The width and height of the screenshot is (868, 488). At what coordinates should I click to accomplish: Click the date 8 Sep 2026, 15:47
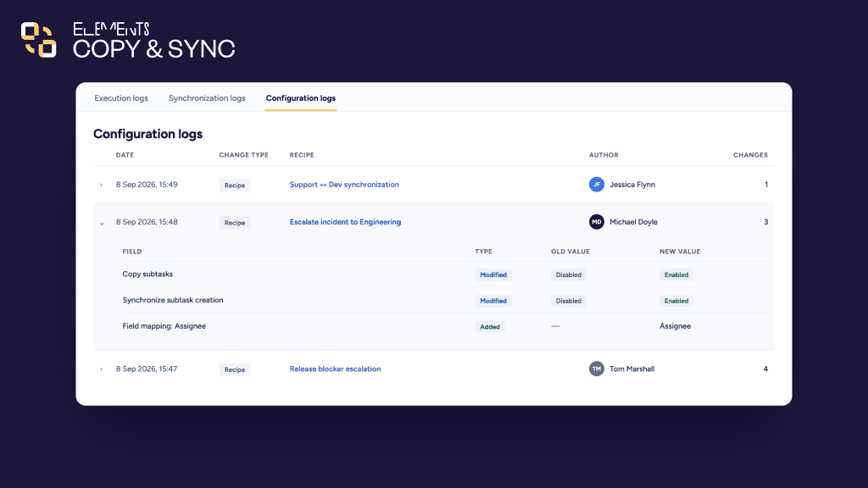(147, 369)
